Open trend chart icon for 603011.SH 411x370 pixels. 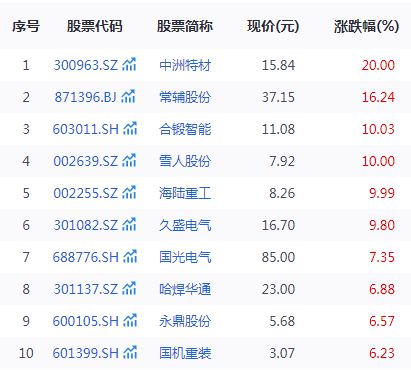(130, 129)
